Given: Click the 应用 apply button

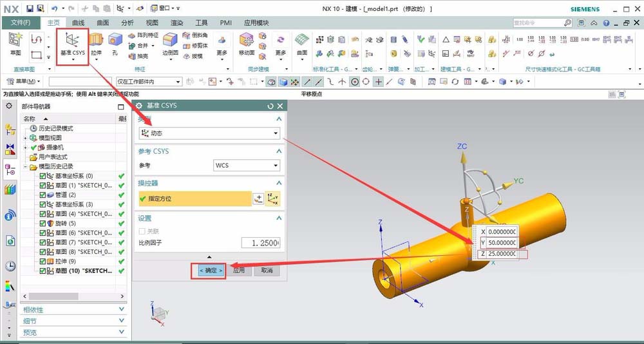Looking at the screenshot, I should (239, 271).
